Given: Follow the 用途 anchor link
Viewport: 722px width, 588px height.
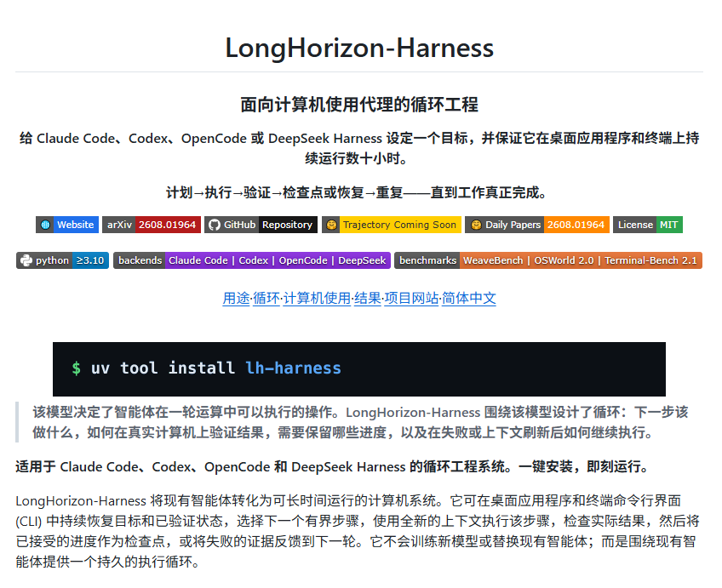Looking at the screenshot, I should [236, 298].
